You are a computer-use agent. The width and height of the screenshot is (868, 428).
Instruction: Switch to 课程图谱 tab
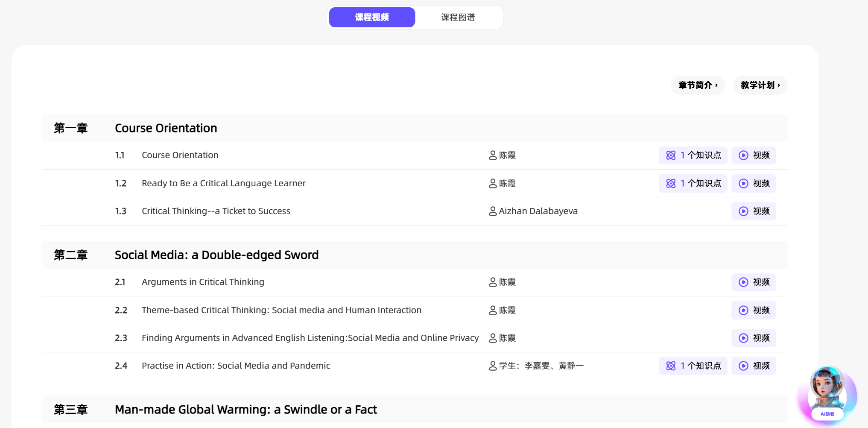point(458,18)
